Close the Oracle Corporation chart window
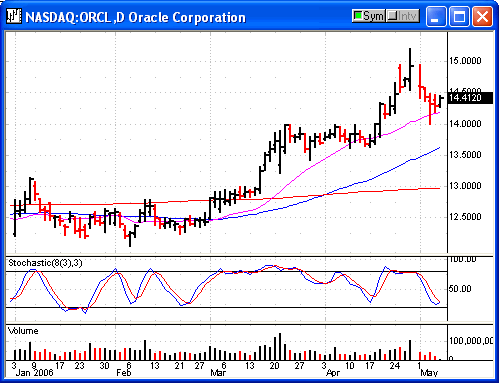This screenshot has height=383, width=499. (482, 16)
